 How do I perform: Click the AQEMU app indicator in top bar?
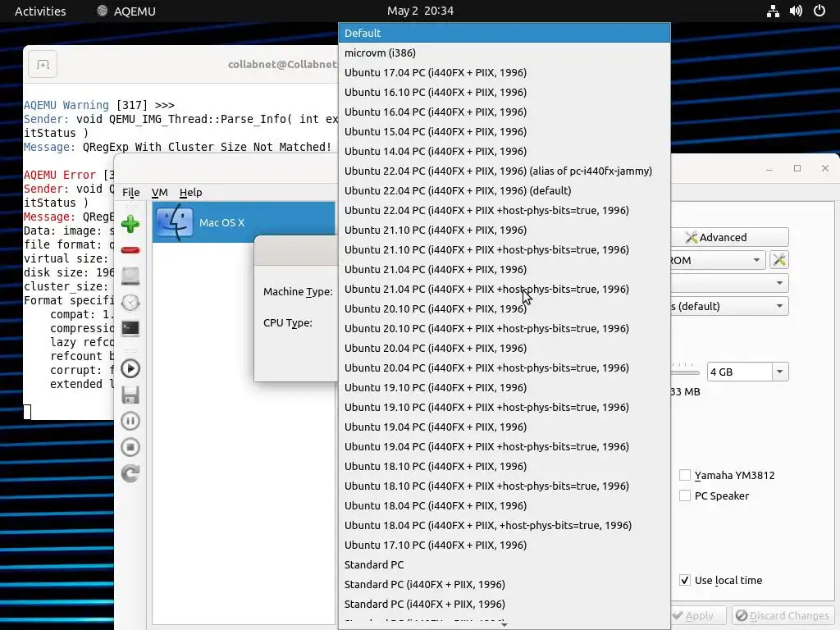point(126,11)
